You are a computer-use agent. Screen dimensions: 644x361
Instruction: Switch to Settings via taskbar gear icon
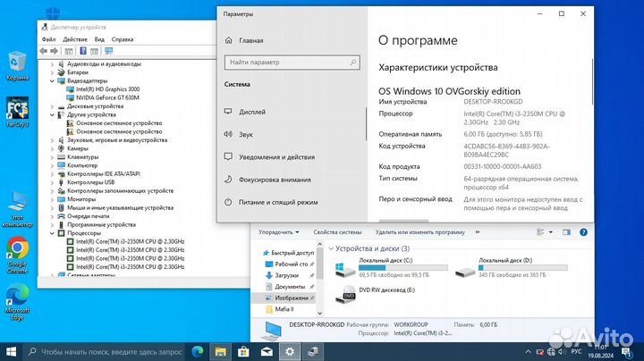click(290, 351)
